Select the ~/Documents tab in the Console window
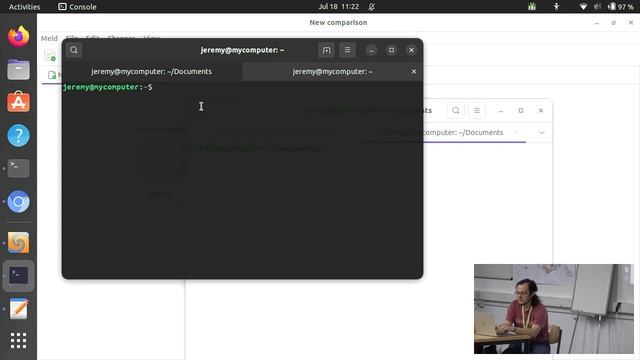640x360 pixels. [x=463, y=133]
